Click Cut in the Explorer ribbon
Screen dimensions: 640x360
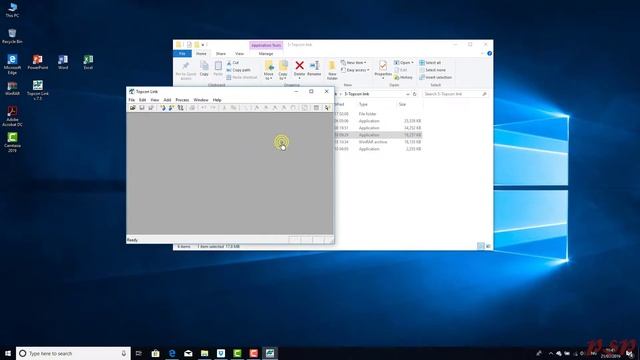point(233,63)
